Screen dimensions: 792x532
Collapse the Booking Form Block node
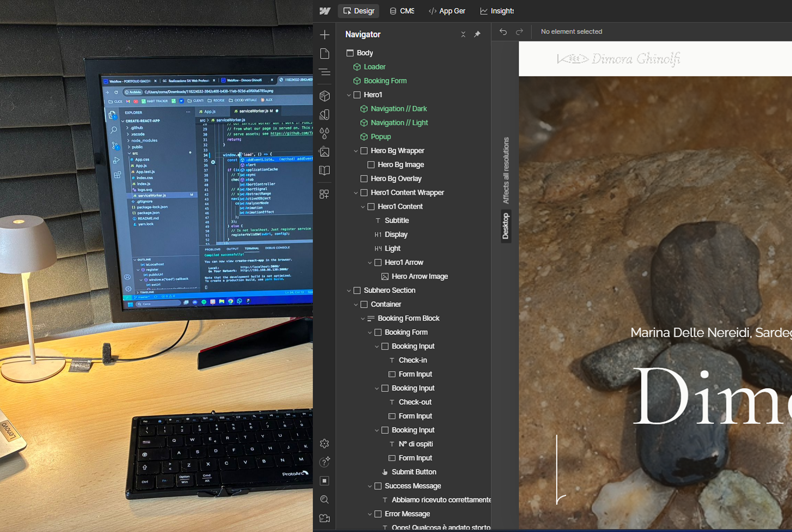coord(363,318)
